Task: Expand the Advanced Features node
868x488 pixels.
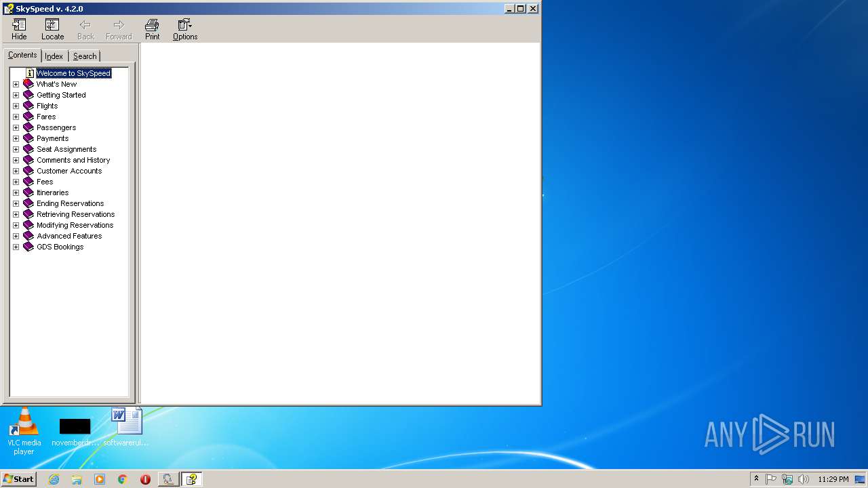Action: (16, 236)
